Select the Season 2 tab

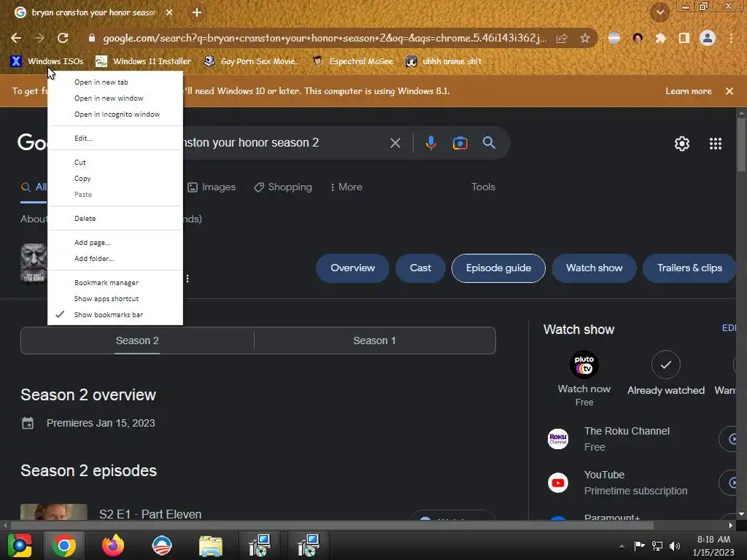pos(137,341)
